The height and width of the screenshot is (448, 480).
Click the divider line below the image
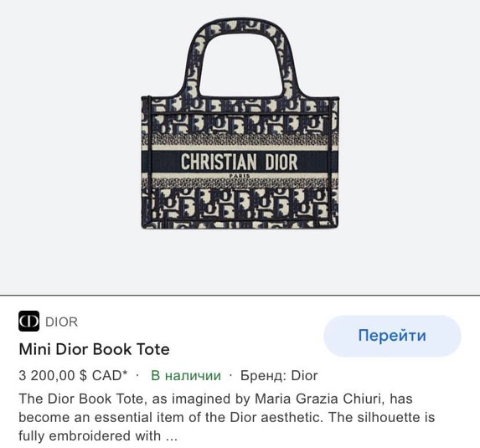pos(240,296)
